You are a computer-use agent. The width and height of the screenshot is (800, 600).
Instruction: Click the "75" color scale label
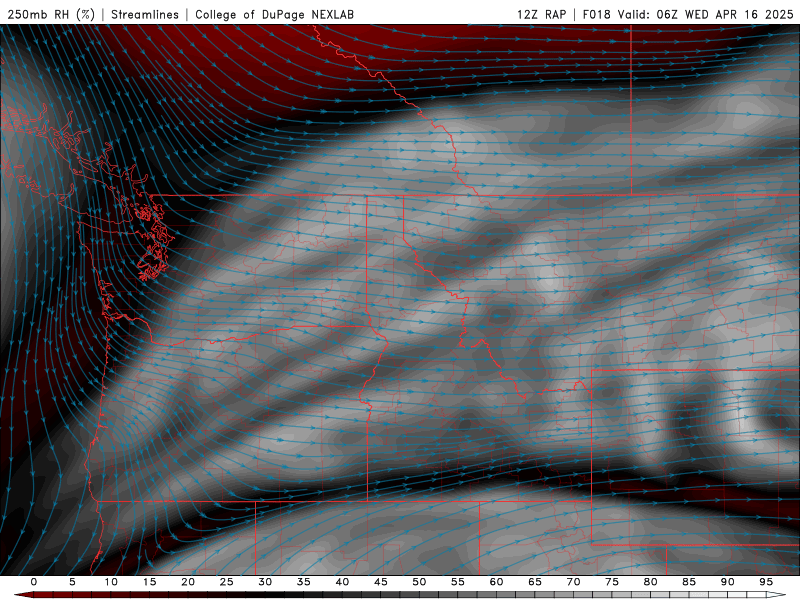pos(612,582)
